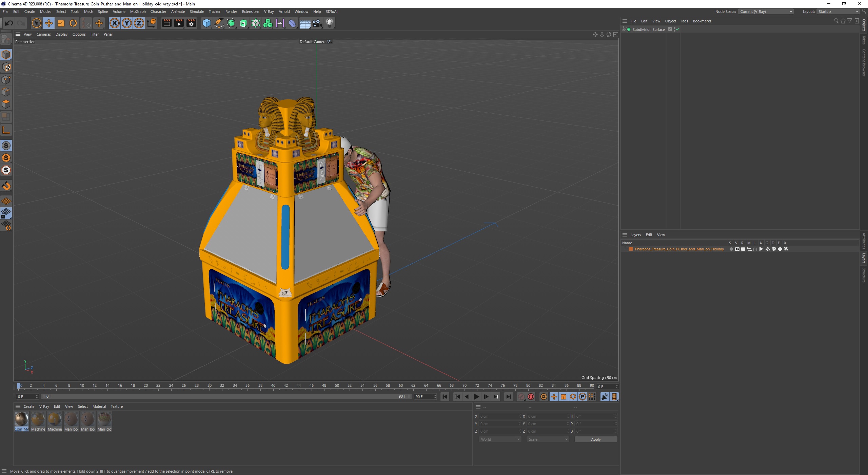Click the blue Cube primitive icon
Image resolution: width=868 pixels, height=475 pixels.
click(206, 23)
